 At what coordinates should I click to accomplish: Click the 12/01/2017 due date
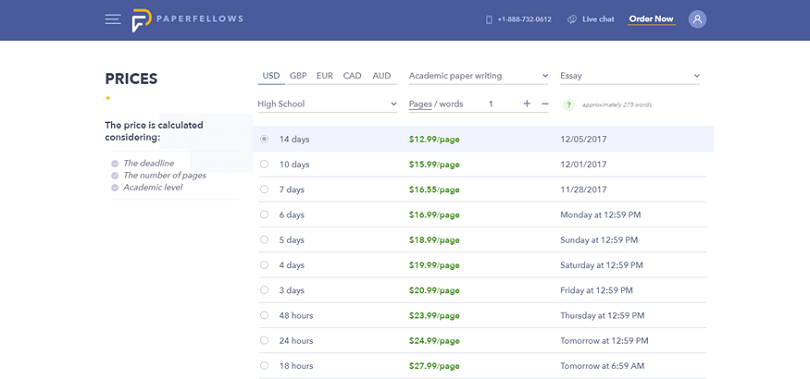[583, 164]
